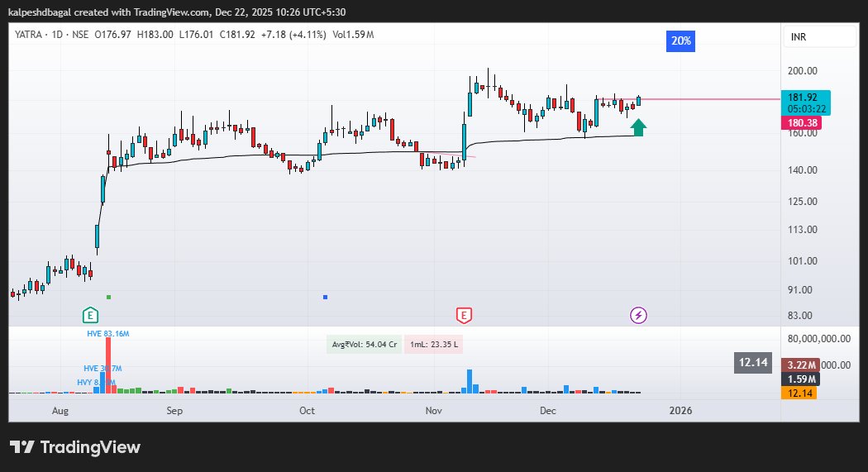Image resolution: width=868 pixels, height=472 pixels.
Task: Click the Vol 1.59M value in legend
Action: [353, 35]
